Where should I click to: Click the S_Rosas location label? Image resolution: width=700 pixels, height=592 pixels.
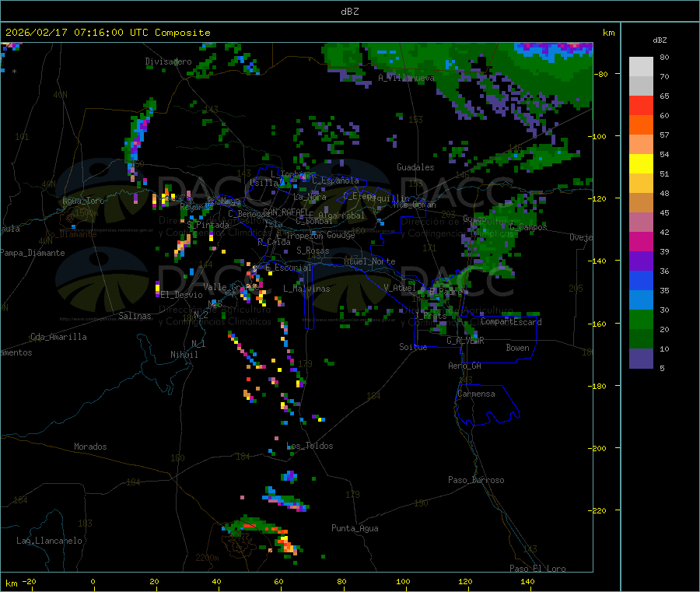[313, 250]
